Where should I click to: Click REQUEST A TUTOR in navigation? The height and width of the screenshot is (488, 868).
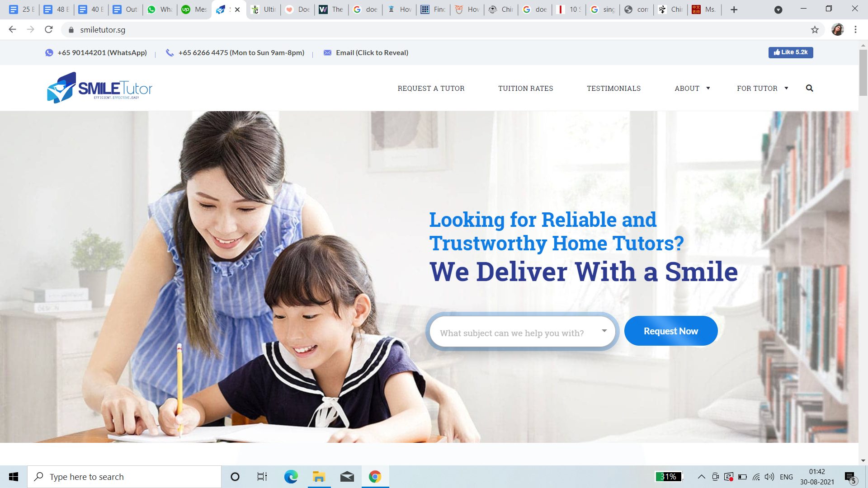431,89
